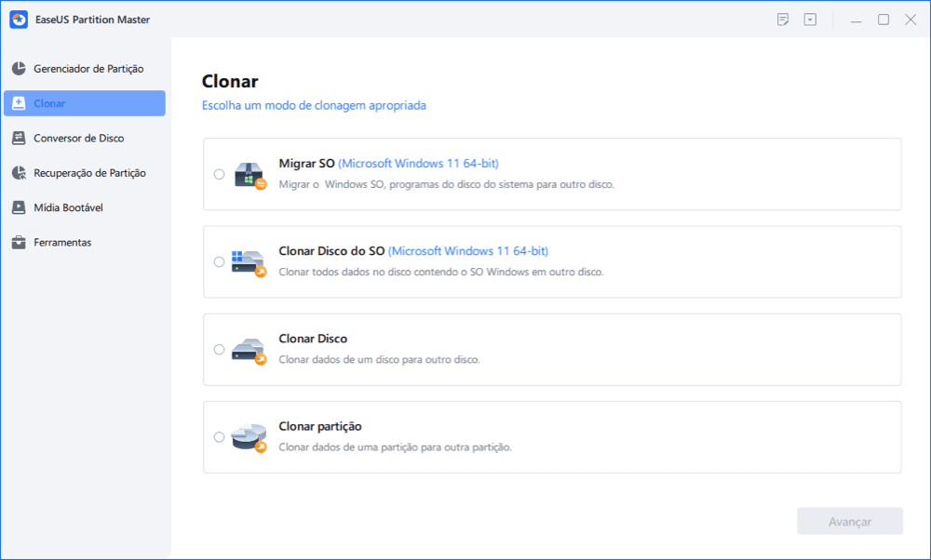Click the Clonar Disco do SO Windows drive icon
Viewport: 931px width, 560px height.
pyautogui.click(x=249, y=263)
